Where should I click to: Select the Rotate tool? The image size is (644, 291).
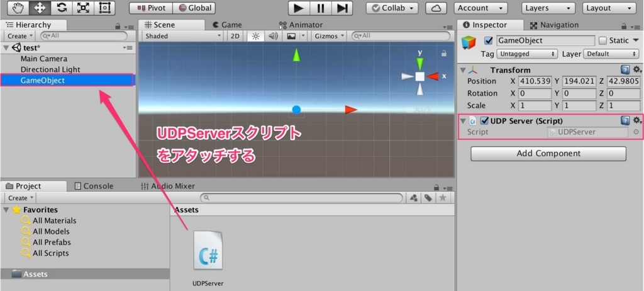pyautogui.click(x=62, y=8)
